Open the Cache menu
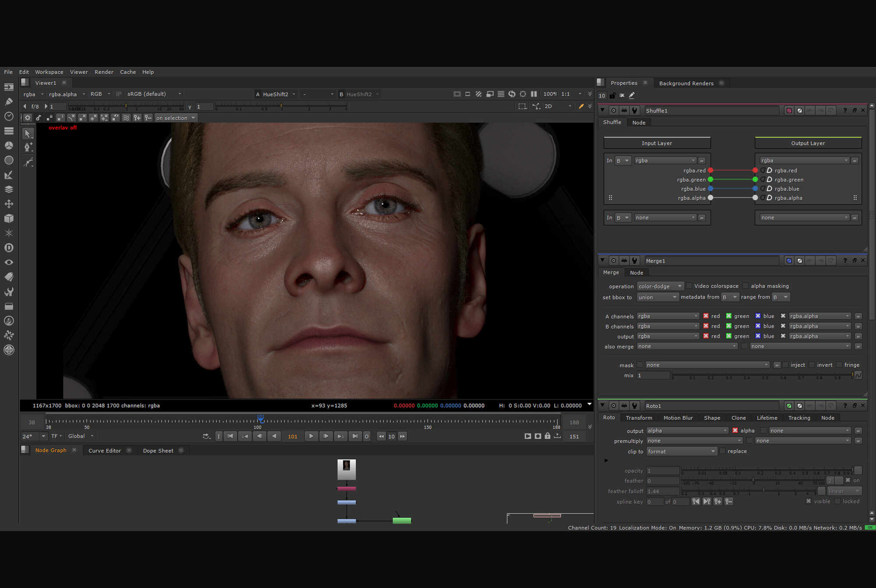This screenshot has height=588, width=876. point(128,72)
